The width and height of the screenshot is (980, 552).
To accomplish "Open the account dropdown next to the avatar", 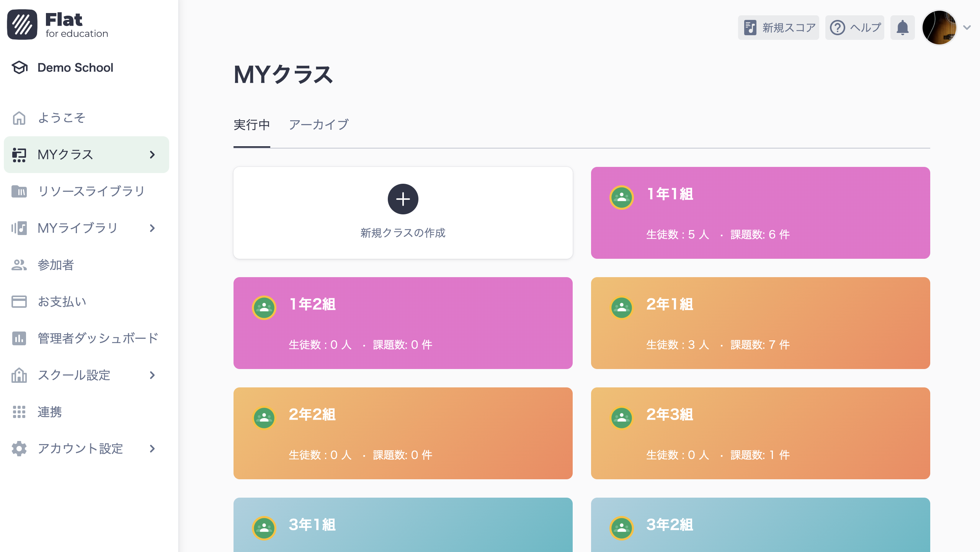I will [966, 27].
